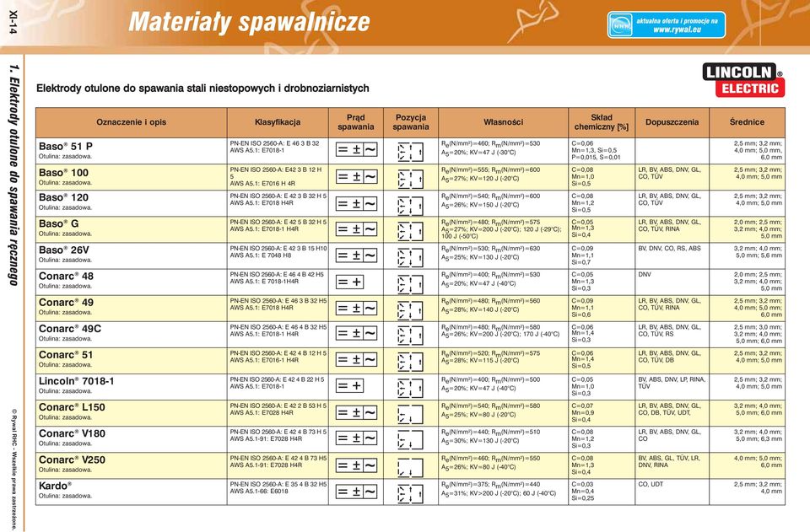Open the www.rywal.eu promo banner
The height and width of the screenshot is (532, 810).
click(666, 24)
